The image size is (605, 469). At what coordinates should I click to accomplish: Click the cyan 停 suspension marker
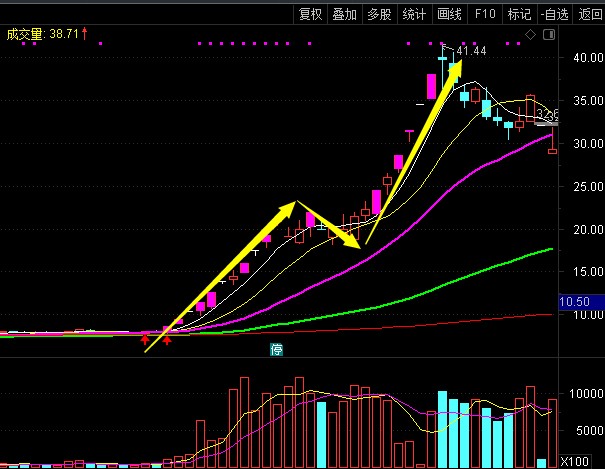click(x=276, y=350)
